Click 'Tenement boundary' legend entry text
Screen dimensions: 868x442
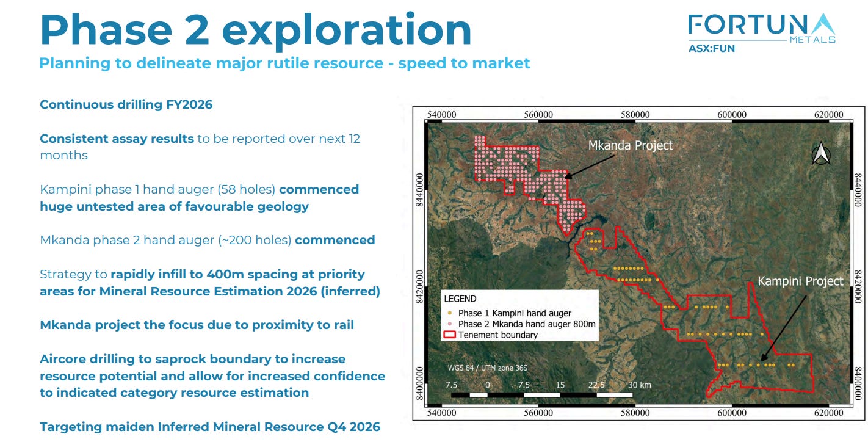pos(498,335)
